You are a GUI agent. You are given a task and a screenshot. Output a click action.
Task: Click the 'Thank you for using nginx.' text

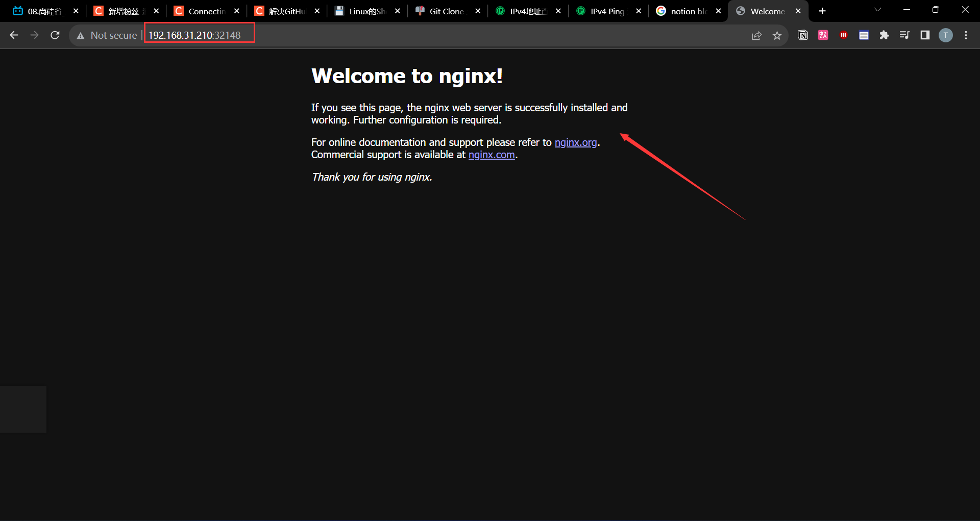pos(372,177)
